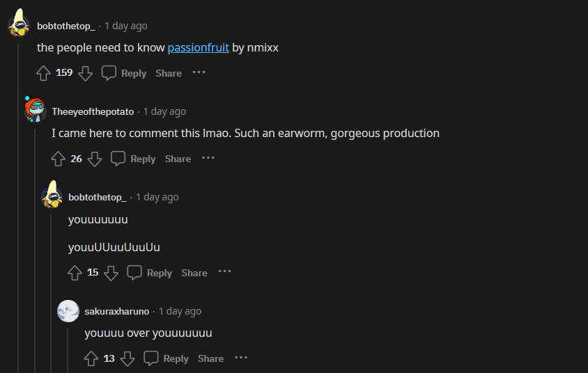Share the top passionfruit comment
The height and width of the screenshot is (373, 588).
tap(169, 73)
